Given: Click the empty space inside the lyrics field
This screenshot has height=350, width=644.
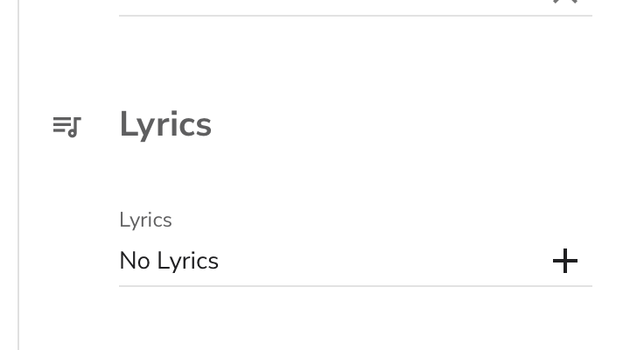Looking at the screenshot, I should pyautogui.click(x=385, y=261).
